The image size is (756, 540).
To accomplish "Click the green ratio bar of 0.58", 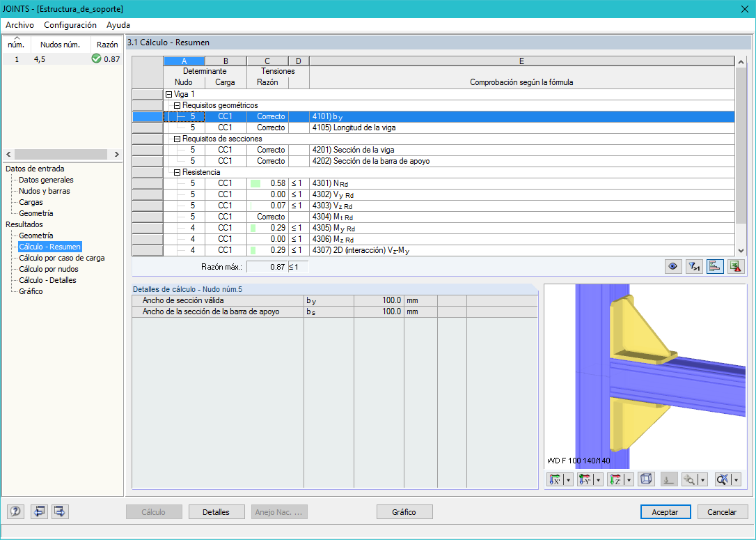I will point(255,183).
